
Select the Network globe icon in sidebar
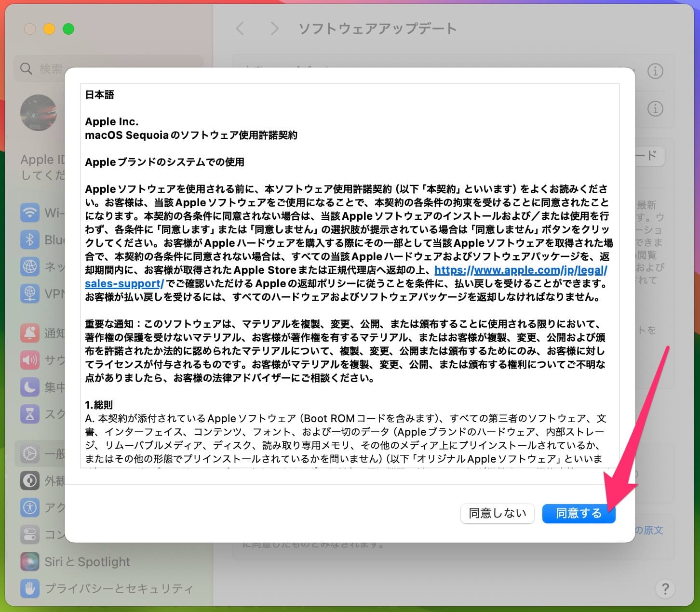(x=30, y=266)
